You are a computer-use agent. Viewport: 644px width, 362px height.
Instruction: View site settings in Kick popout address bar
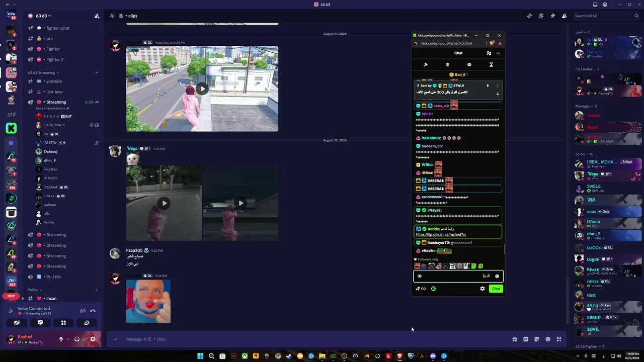416,43
